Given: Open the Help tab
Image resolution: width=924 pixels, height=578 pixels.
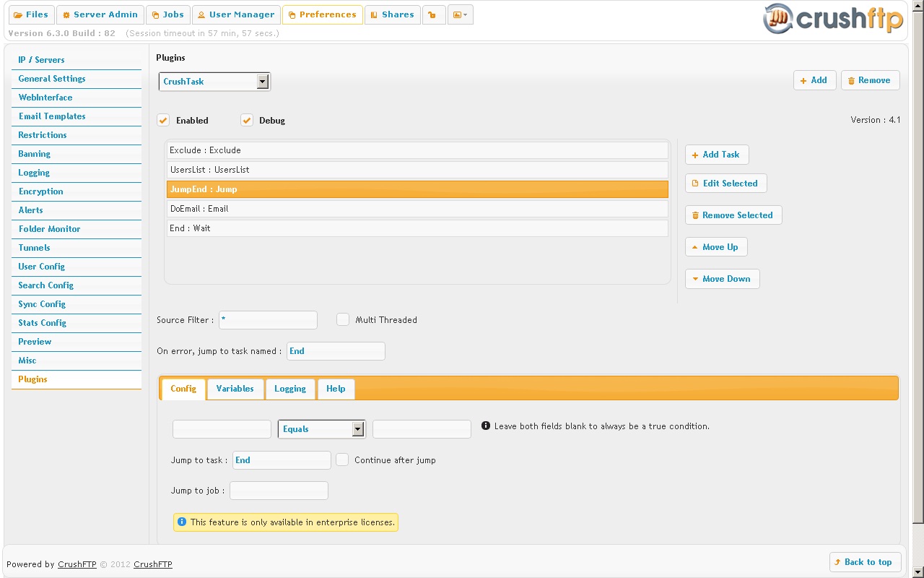Looking at the screenshot, I should [336, 389].
